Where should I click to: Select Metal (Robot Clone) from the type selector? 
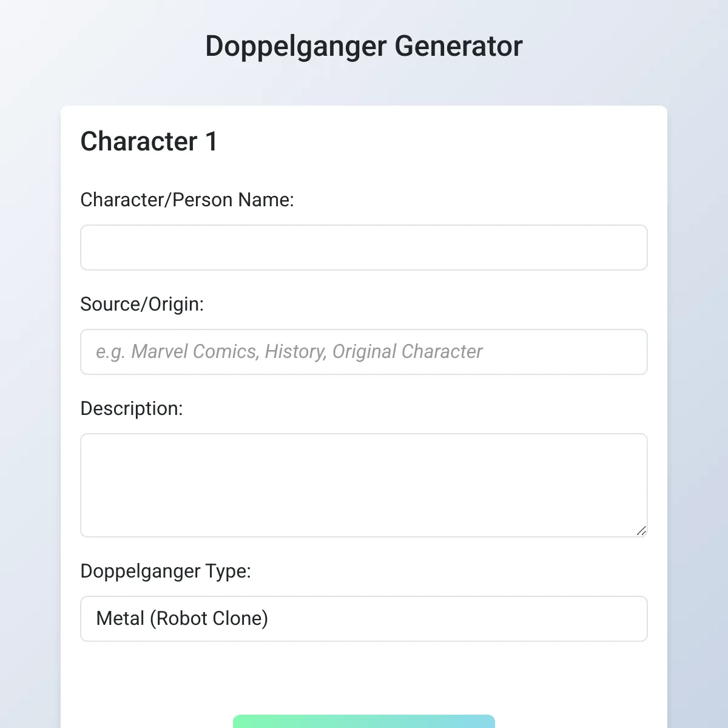[x=364, y=619]
